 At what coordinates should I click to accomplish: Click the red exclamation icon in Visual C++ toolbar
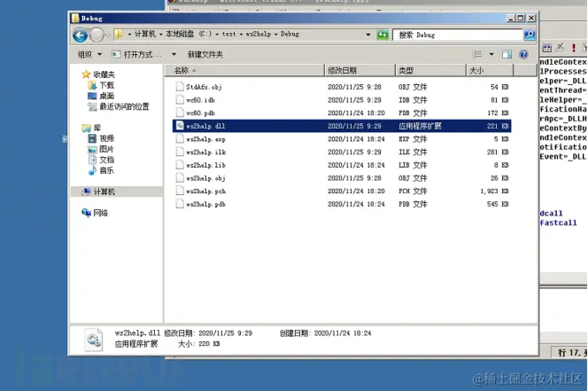[573, 48]
